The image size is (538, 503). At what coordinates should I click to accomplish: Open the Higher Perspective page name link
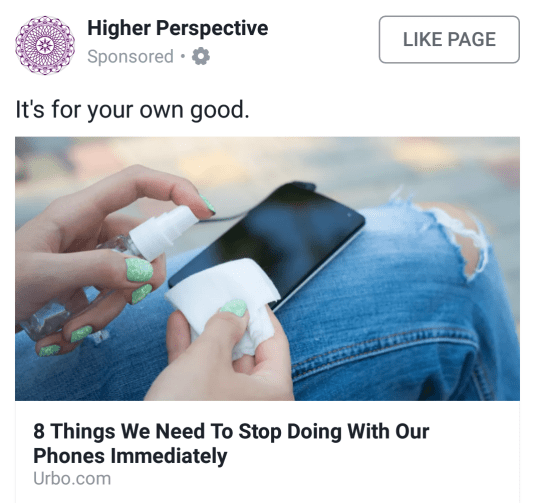(x=178, y=28)
